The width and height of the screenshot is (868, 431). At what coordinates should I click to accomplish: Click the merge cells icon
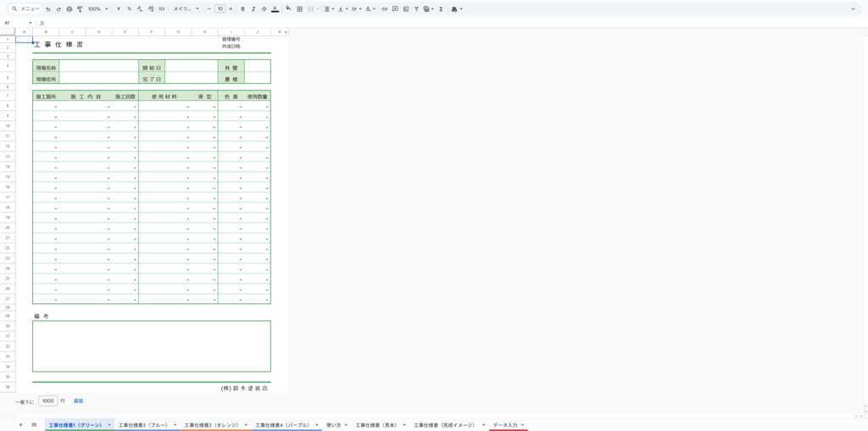click(x=311, y=8)
